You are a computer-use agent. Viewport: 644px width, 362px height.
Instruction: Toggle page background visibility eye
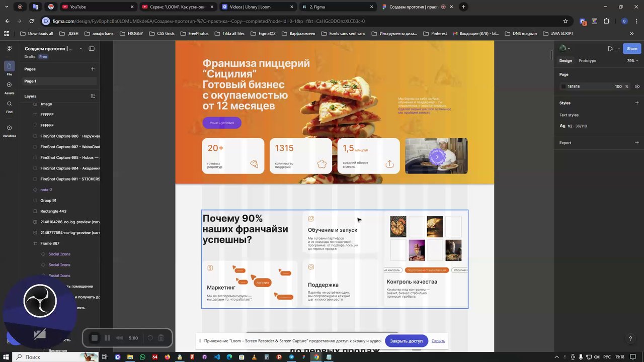(x=637, y=86)
